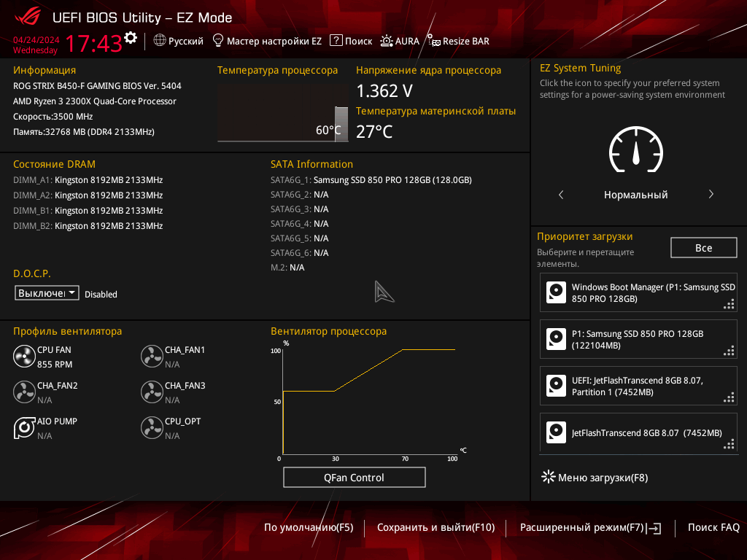
Task: Click SATA6G_1 Samsung SSD 850 PRO entry
Action: [x=371, y=180]
